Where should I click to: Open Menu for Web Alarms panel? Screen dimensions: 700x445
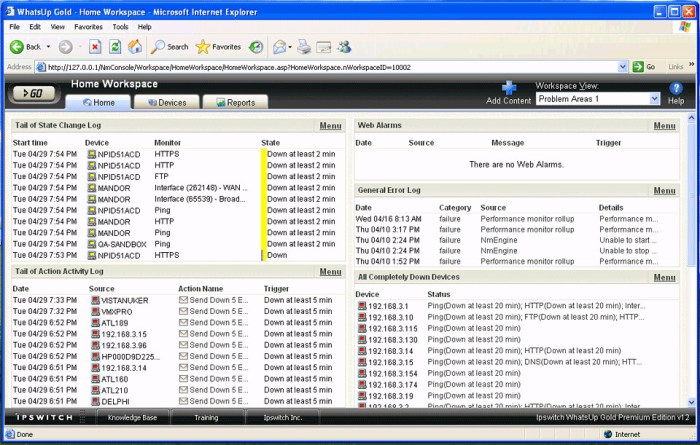coord(664,126)
